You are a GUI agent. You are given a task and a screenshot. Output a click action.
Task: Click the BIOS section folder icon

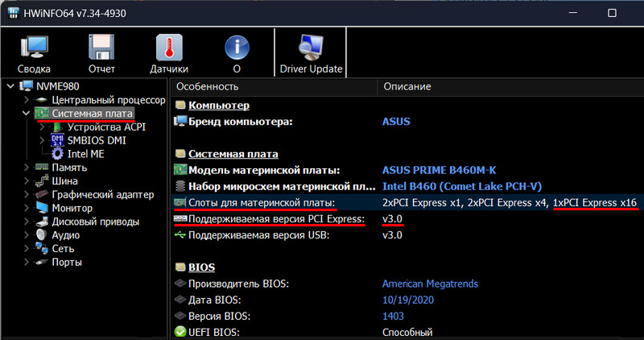(x=180, y=267)
